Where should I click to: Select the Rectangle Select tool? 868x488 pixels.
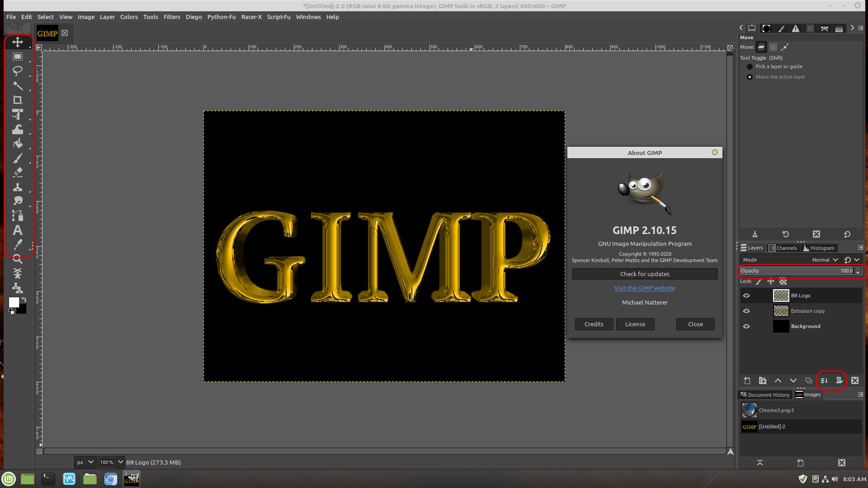(18, 56)
